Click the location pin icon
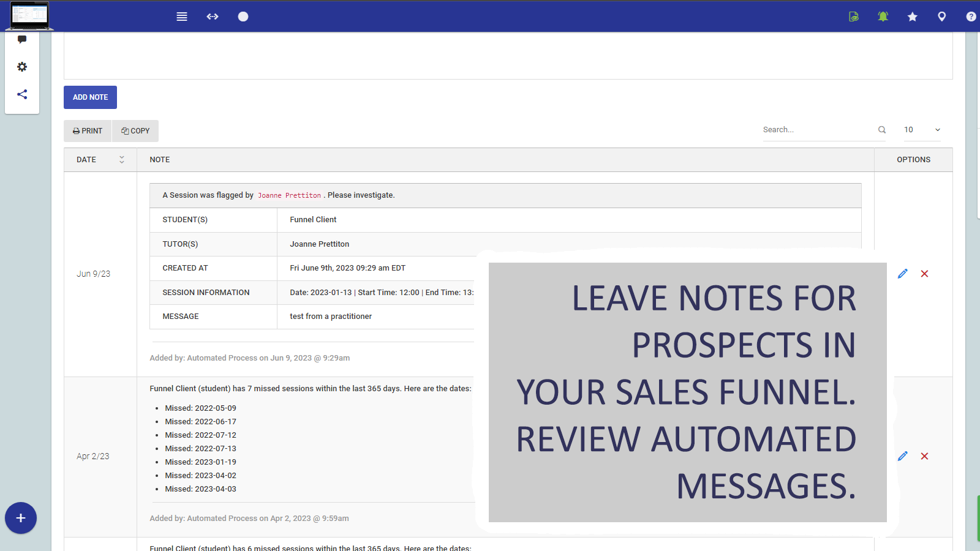Image resolution: width=980 pixels, height=551 pixels. click(x=941, y=17)
